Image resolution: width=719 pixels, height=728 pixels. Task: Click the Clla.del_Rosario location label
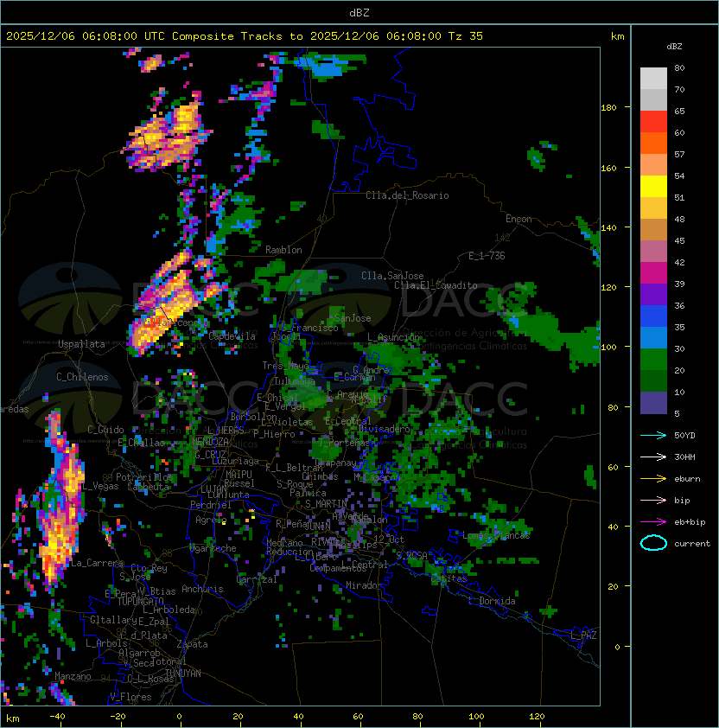[407, 195]
